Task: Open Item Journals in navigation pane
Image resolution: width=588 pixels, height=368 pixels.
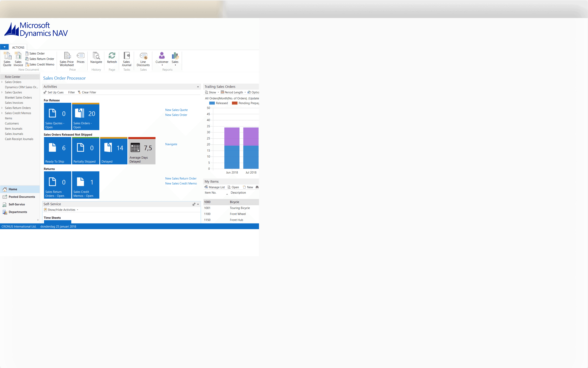Action: click(x=14, y=129)
